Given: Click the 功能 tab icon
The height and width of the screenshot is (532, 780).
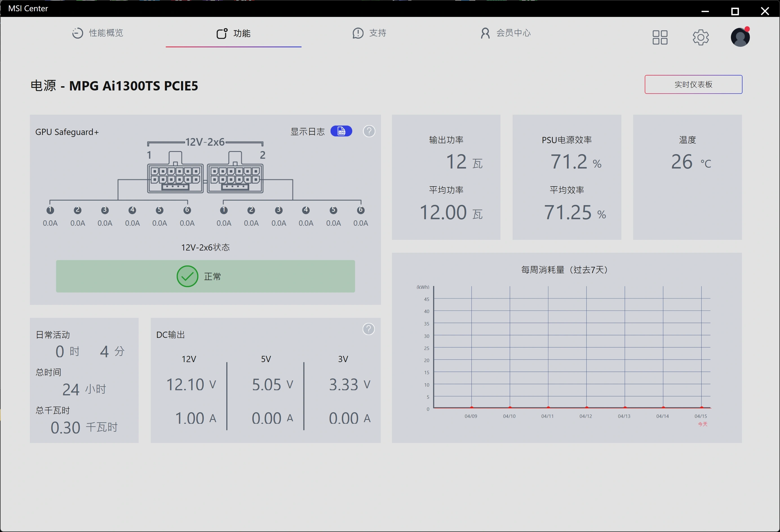Looking at the screenshot, I should (x=222, y=33).
